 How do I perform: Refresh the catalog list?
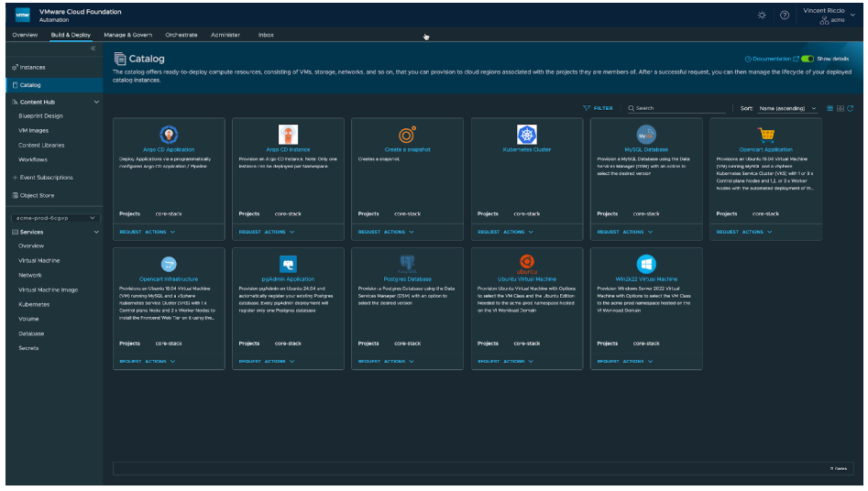[851, 108]
